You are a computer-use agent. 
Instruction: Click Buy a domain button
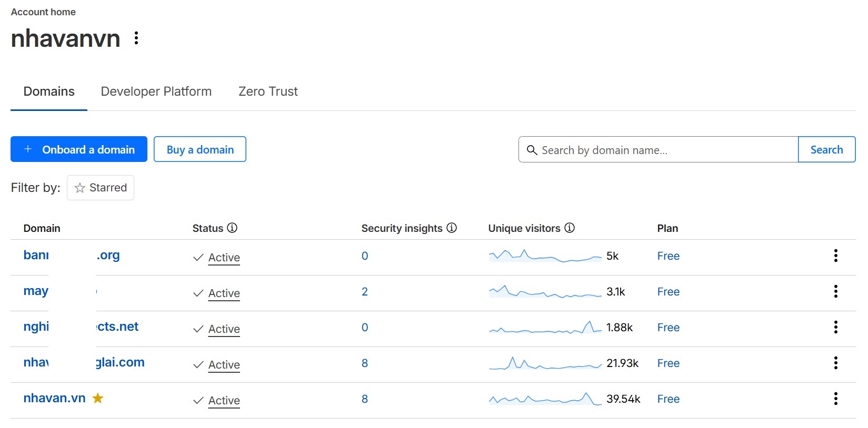[200, 149]
